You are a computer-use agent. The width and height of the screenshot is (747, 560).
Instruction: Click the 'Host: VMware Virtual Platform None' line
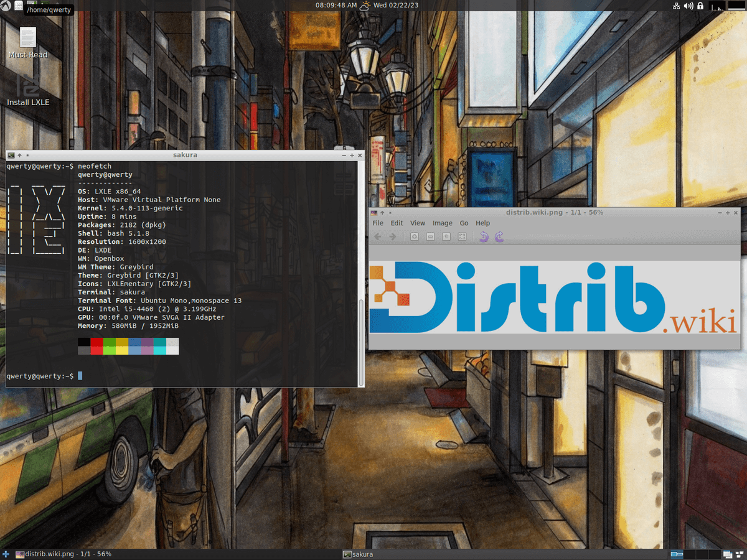[x=149, y=200]
